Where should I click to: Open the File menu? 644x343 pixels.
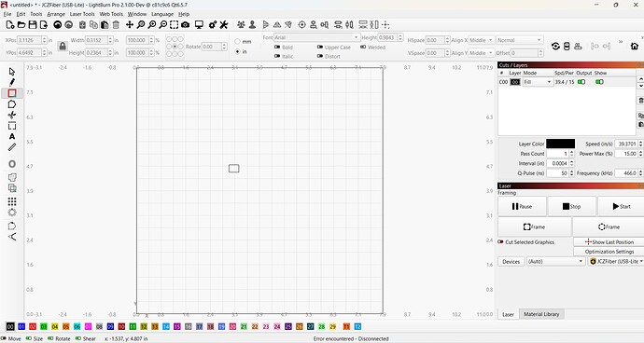7,14
